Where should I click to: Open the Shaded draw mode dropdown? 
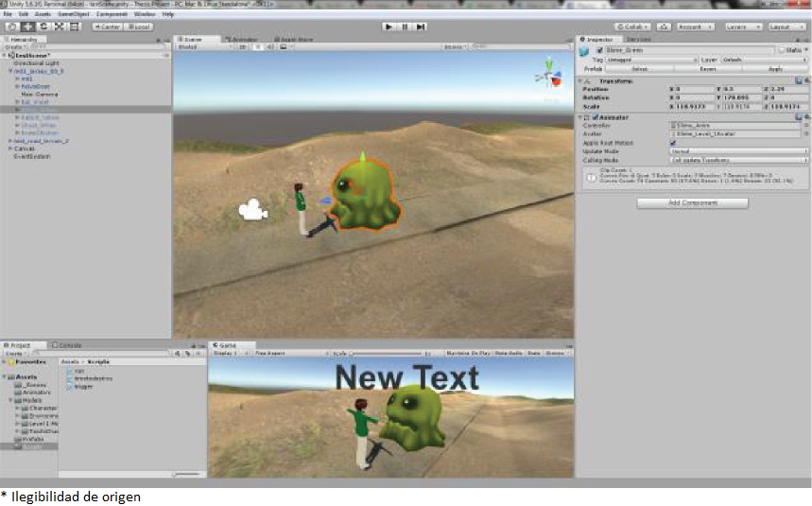tap(200, 46)
